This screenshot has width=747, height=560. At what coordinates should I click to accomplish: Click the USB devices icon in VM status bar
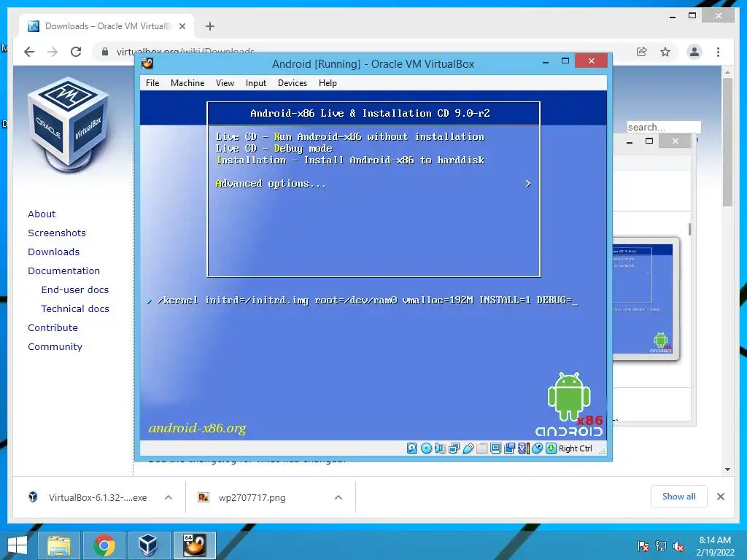[468, 448]
